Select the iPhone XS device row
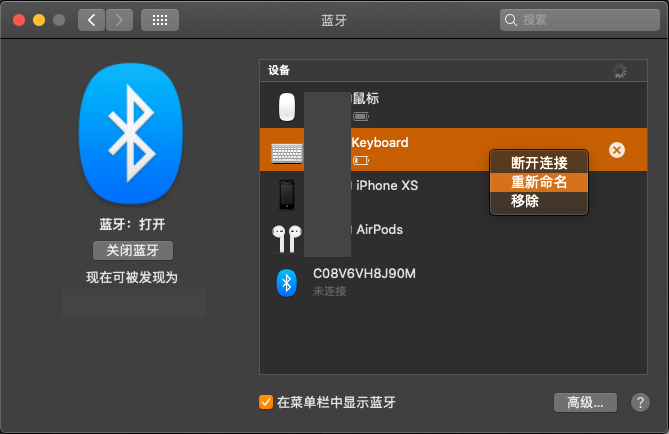The height and width of the screenshot is (434, 669). point(420,194)
